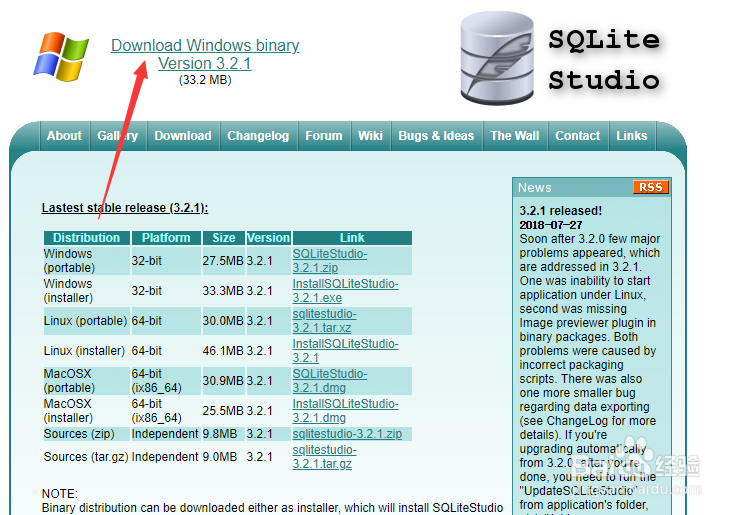Click the SQLite Studio title text
The width and height of the screenshot is (743, 515).
(x=604, y=60)
